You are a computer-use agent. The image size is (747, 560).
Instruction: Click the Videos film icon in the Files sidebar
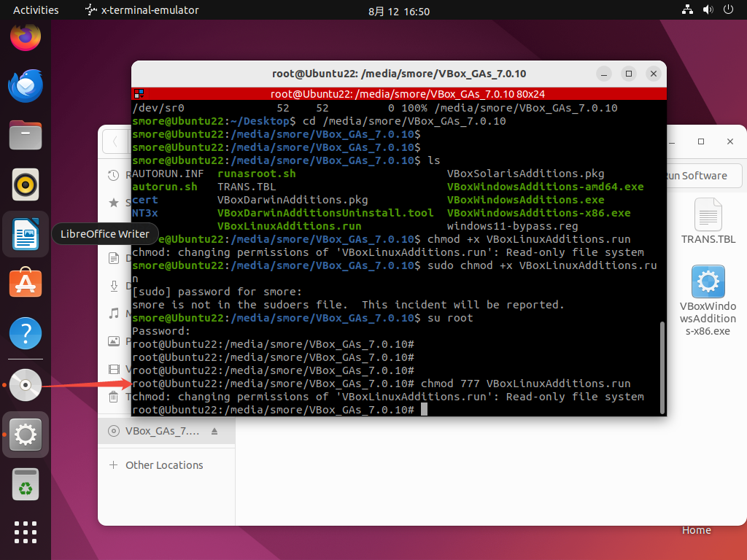coord(113,369)
